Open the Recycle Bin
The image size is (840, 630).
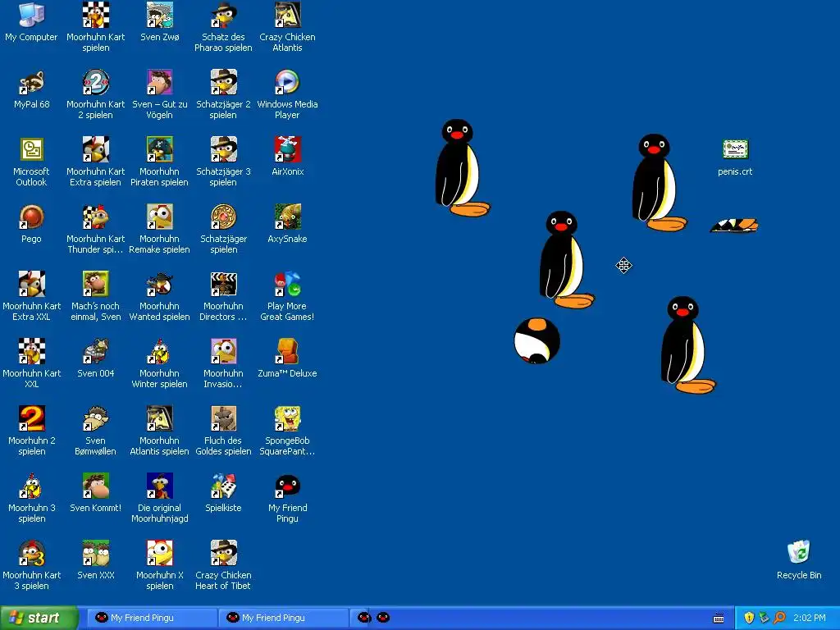pos(799,552)
